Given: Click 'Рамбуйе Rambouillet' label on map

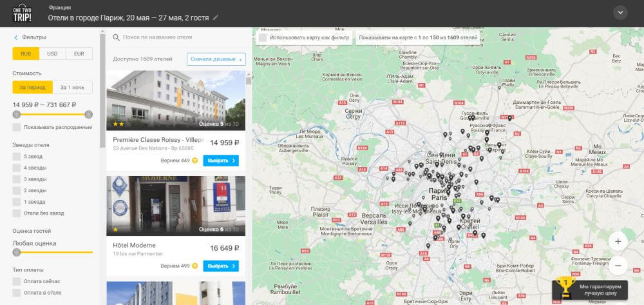Looking at the screenshot, I should (x=286, y=289).
